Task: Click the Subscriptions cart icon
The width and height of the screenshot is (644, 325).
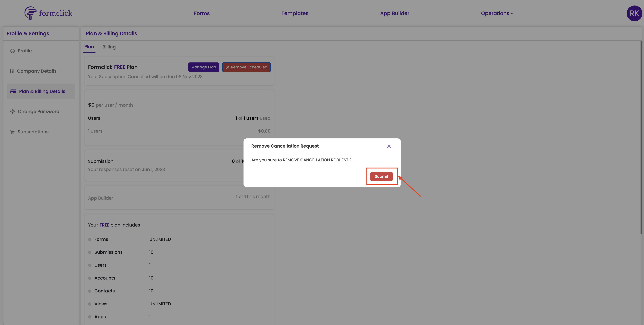Action: tap(12, 132)
